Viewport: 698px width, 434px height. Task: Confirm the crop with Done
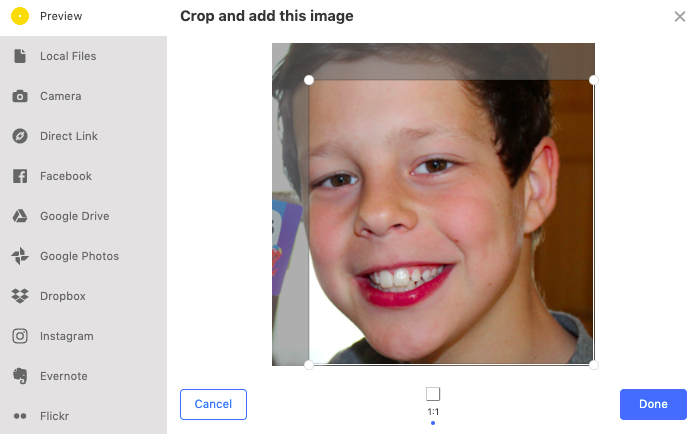[x=653, y=404]
